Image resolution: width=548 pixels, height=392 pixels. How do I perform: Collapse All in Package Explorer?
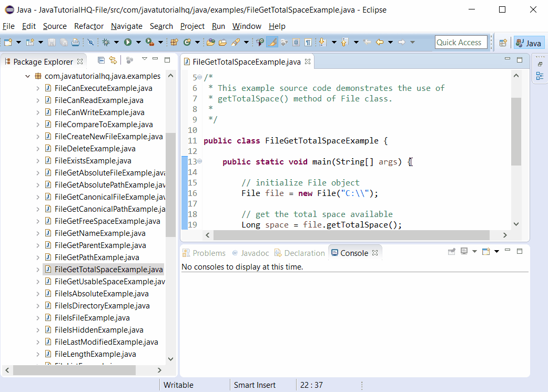102,60
